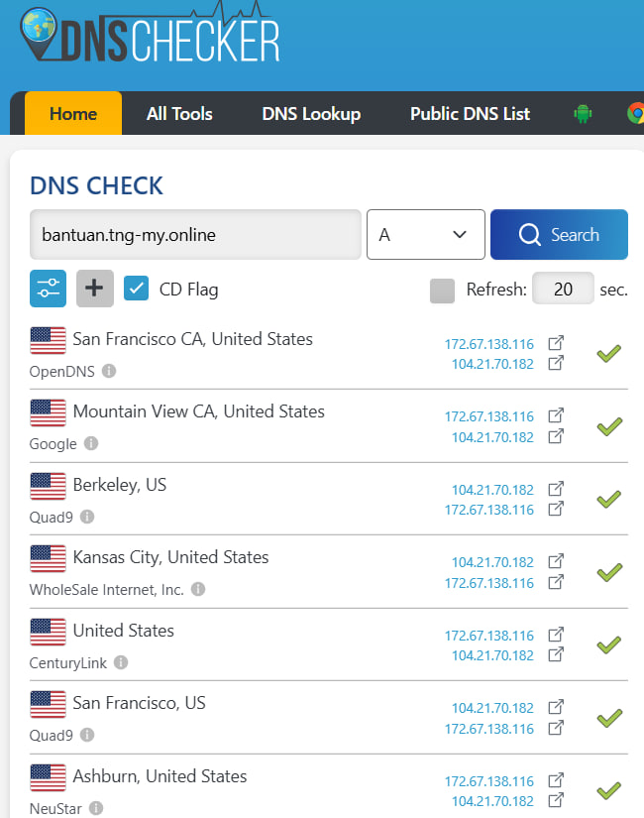Click San Francisco CA, United States text
Viewport: 644px width, 818px height.
click(x=193, y=339)
